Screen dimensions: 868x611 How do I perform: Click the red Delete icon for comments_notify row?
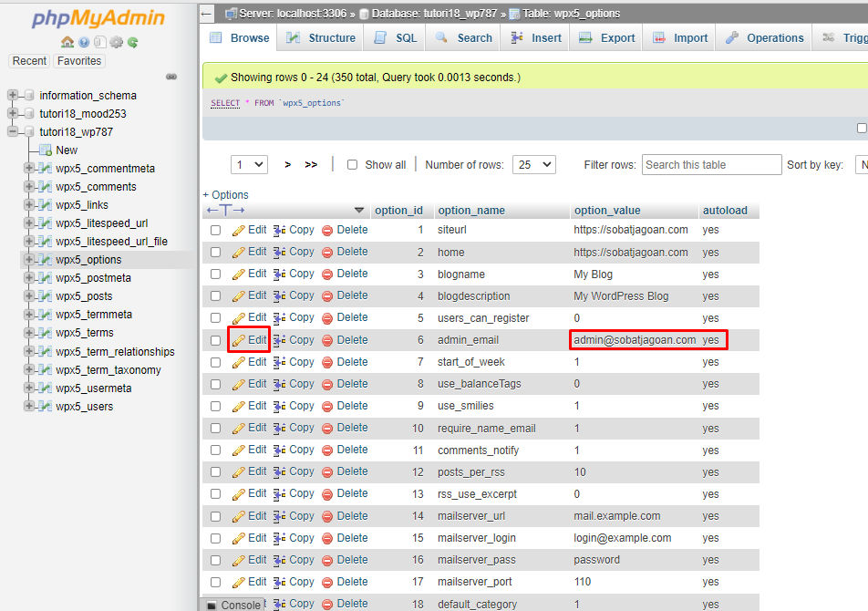327,450
